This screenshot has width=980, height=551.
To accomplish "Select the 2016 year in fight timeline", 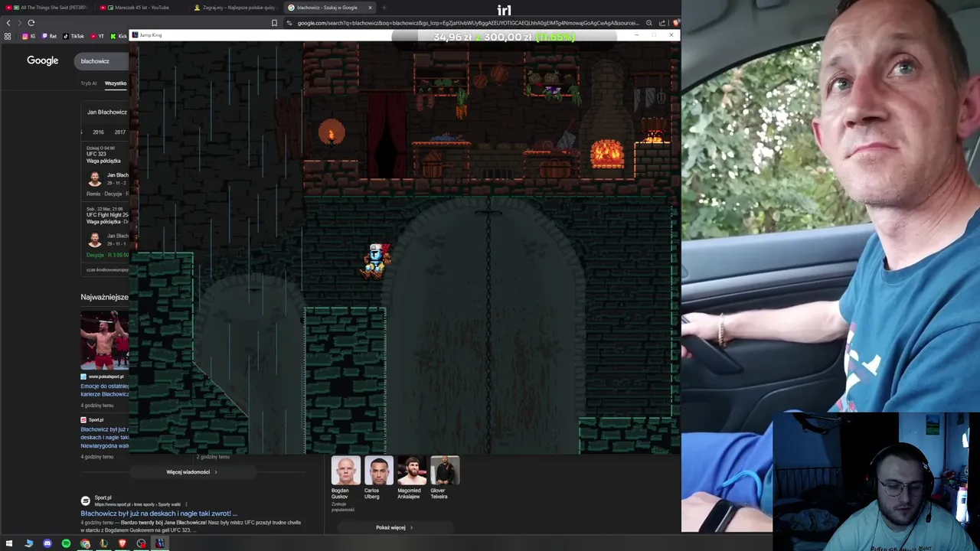I will [98, 132].
